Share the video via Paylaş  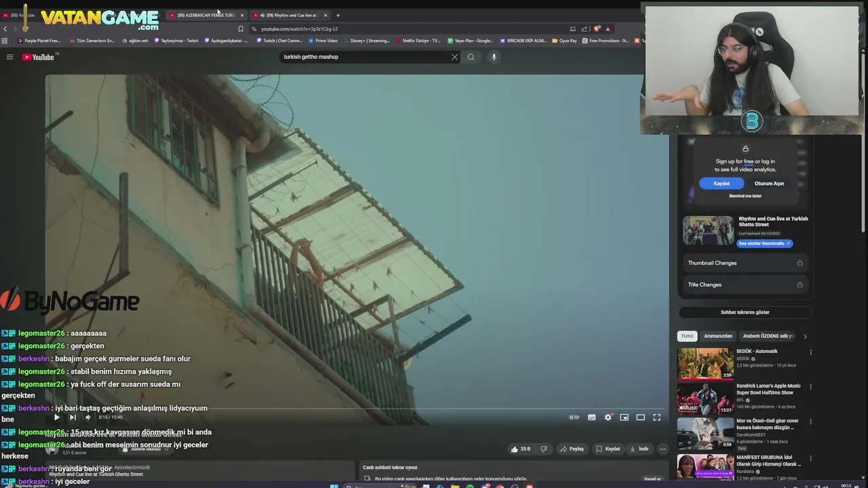pos(572,449)
